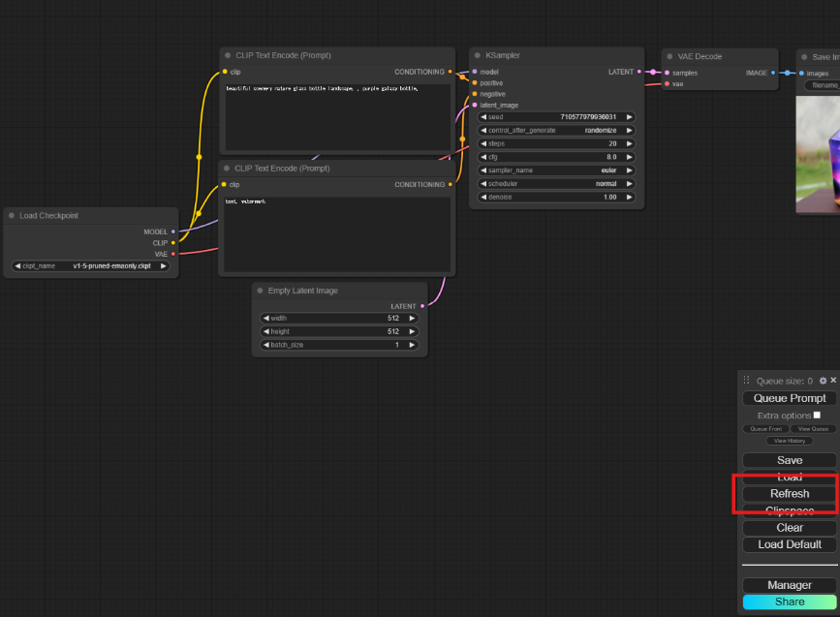
Task: Click the LATENT output port on KSampler
Action: point(639,72)
